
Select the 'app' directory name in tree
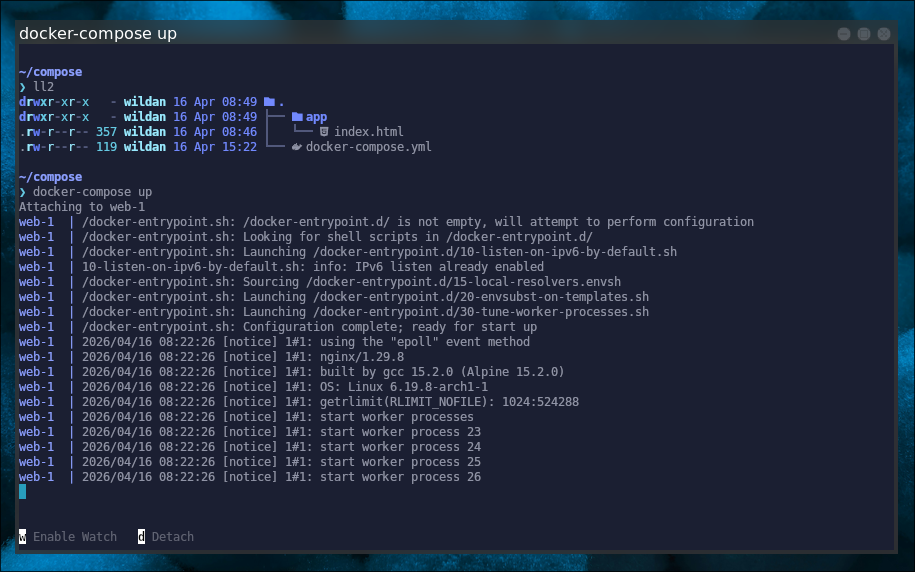tap(316, 117)
